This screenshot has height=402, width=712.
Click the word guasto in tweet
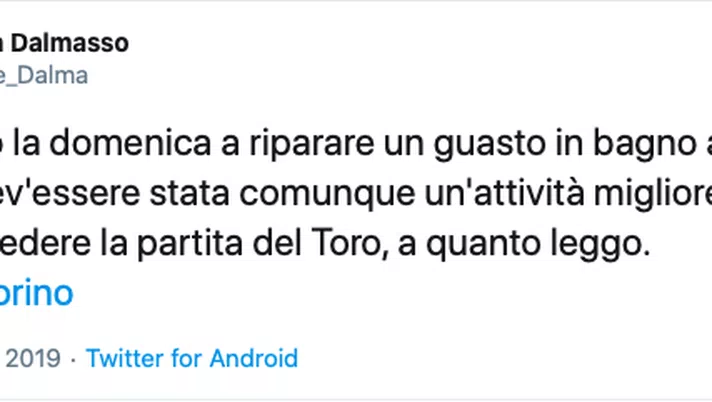point(490,145)
